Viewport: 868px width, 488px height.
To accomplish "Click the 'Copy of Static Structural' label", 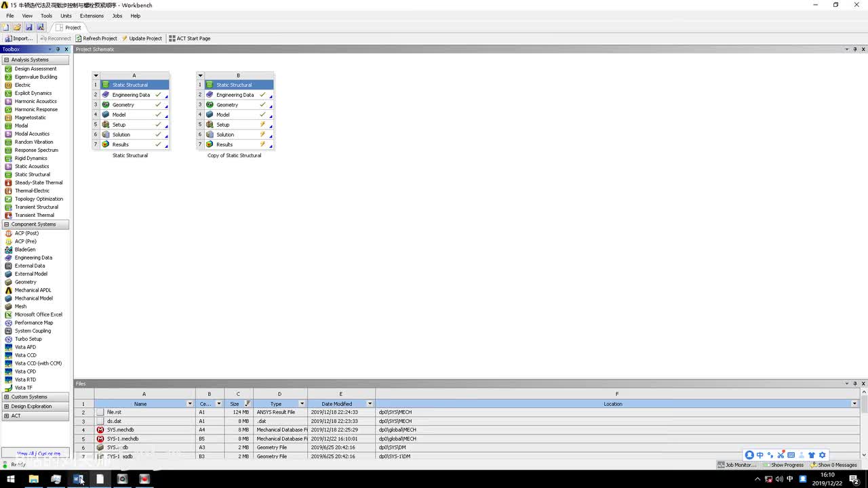I will point(234,155).
